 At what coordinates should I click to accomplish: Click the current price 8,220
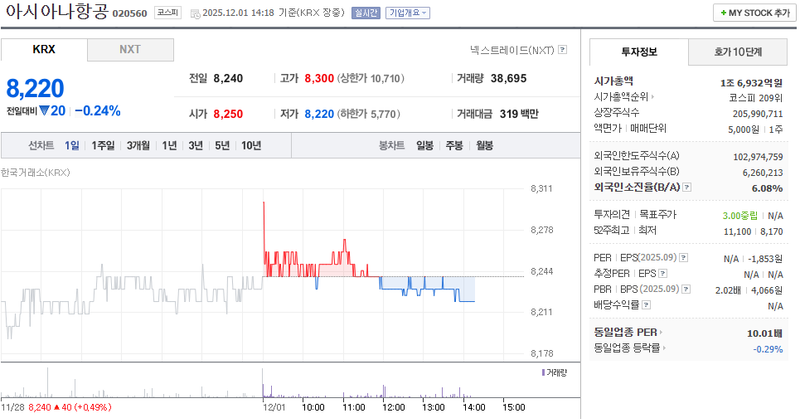pyautogui.click(x=35, y=88)
